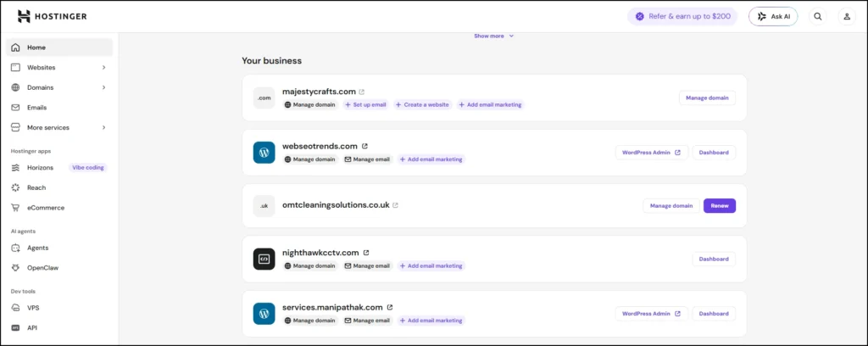Click Create a website for majestycrafts.com
The width and height of the screenshot is (868, 346).
coord(423,104)
